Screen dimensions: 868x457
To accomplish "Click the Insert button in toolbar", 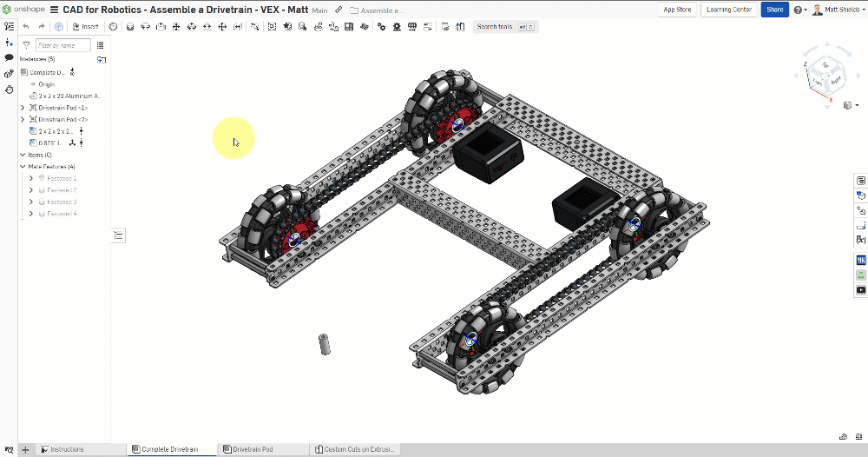I will point(85,27).
